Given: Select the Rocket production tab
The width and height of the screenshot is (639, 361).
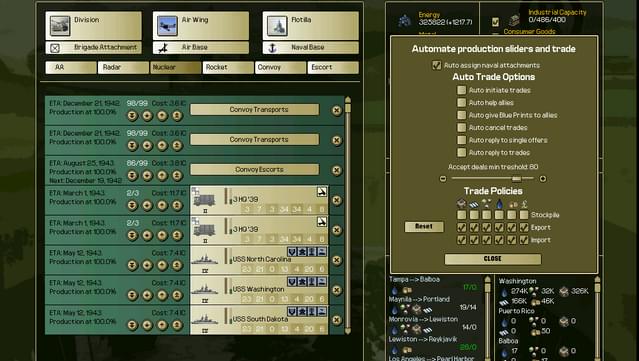Looking at the screenshot, I should 228,68.
